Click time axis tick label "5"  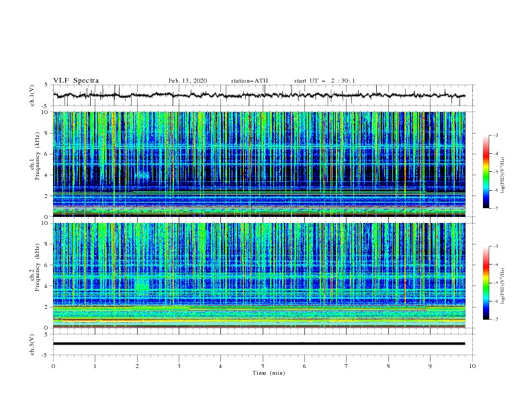click(263, 366)
